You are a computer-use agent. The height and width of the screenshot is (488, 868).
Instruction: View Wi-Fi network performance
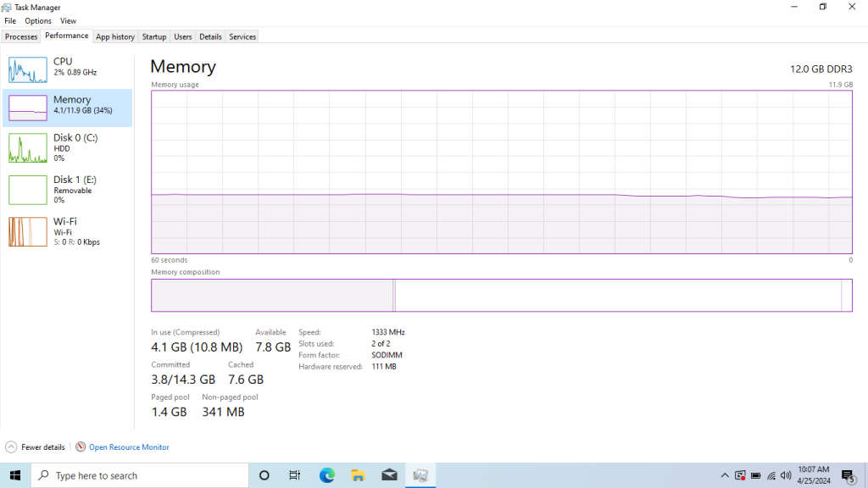(x=68, y=230)
